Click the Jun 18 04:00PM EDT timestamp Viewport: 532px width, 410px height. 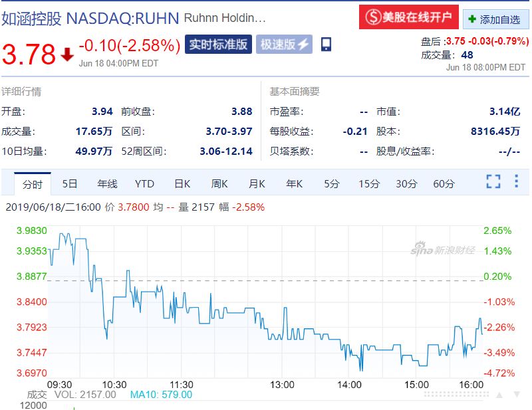point(118,63)
